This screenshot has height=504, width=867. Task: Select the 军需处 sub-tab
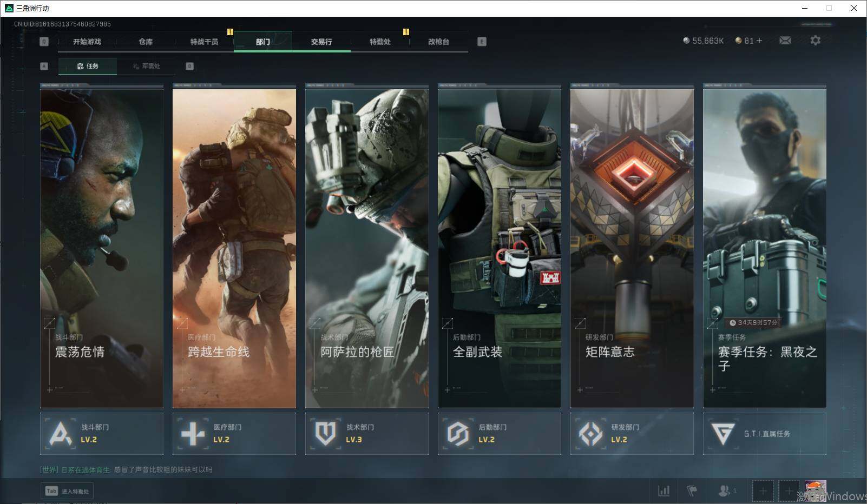146,66
